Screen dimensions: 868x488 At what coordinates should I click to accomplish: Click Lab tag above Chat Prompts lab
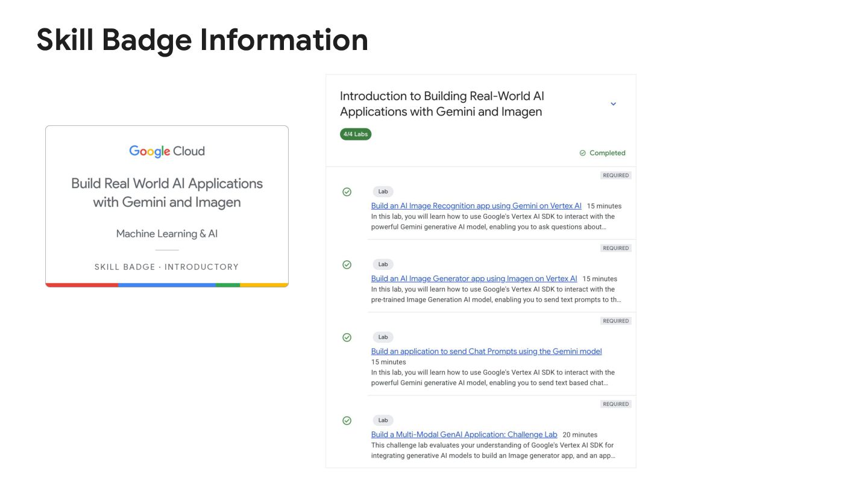tap(383, 337)
